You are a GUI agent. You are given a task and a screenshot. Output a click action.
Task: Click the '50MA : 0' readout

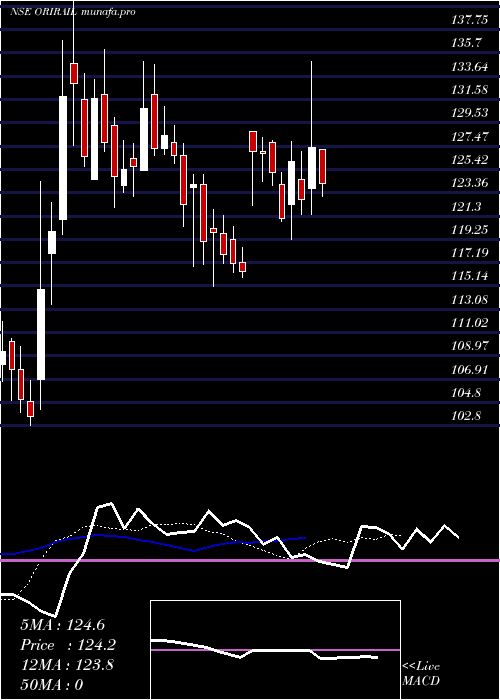(x=52, y=685)
